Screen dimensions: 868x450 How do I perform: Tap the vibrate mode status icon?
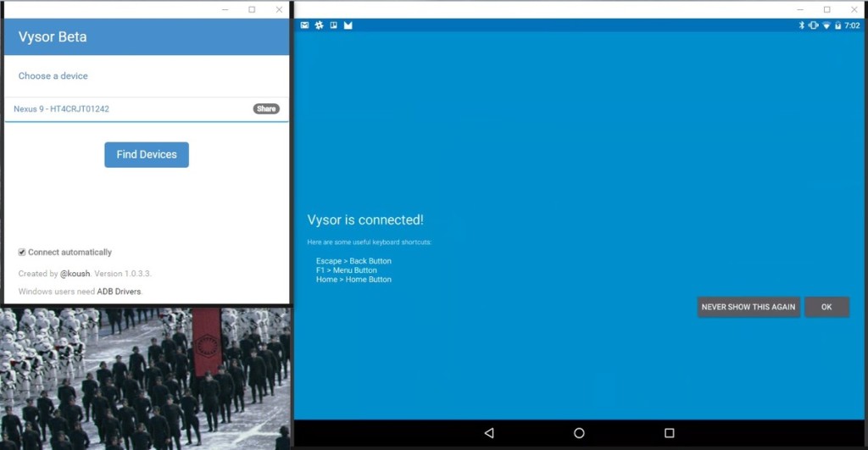[x=813, y=25]
